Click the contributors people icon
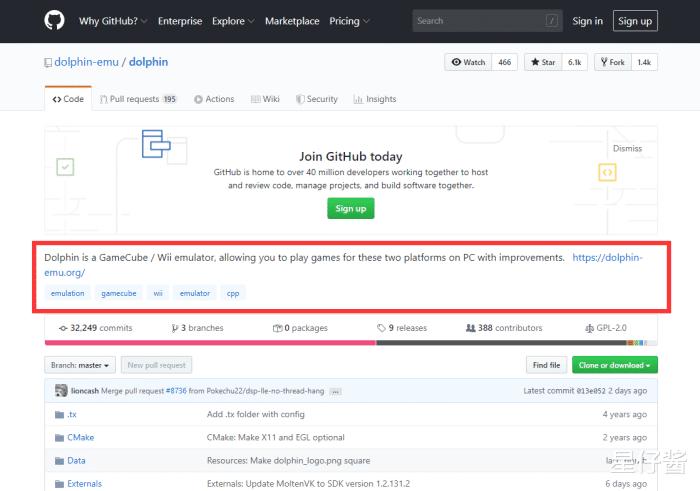700x491 pixels. tap(471, 328)
